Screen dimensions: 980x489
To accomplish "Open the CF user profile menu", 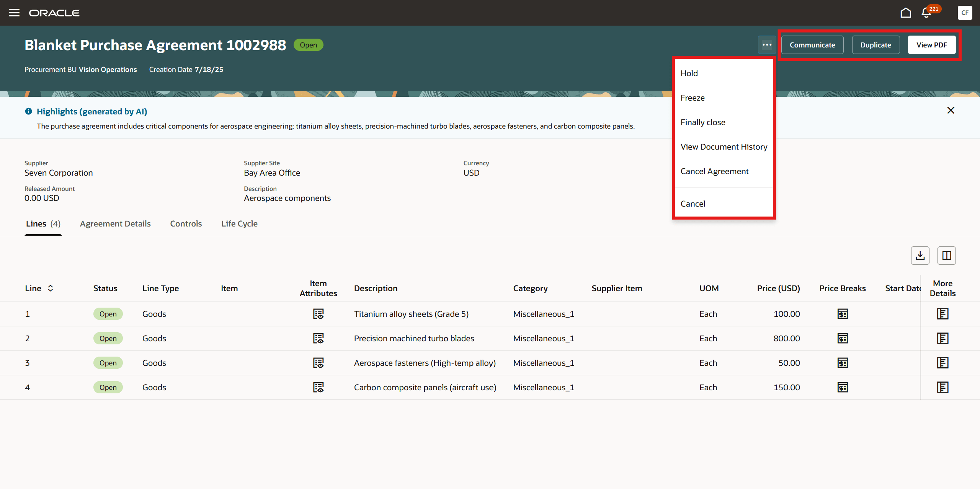I will point(965,13).
